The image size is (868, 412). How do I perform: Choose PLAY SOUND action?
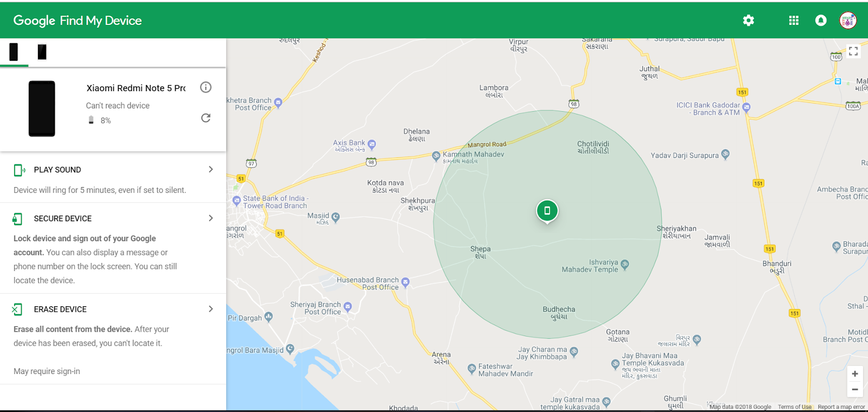point(58,170)
